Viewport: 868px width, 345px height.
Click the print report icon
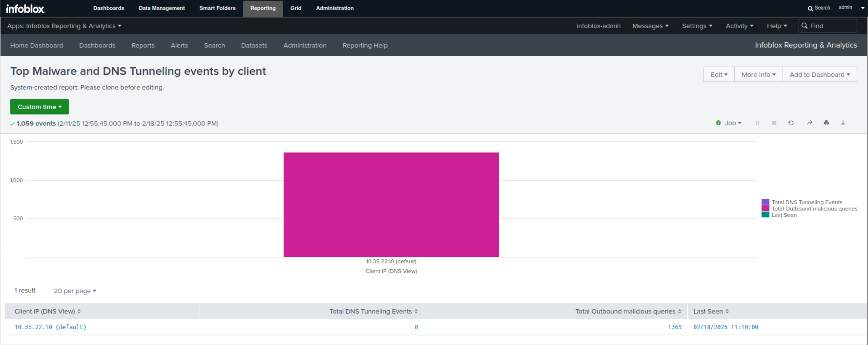[826, 123]
